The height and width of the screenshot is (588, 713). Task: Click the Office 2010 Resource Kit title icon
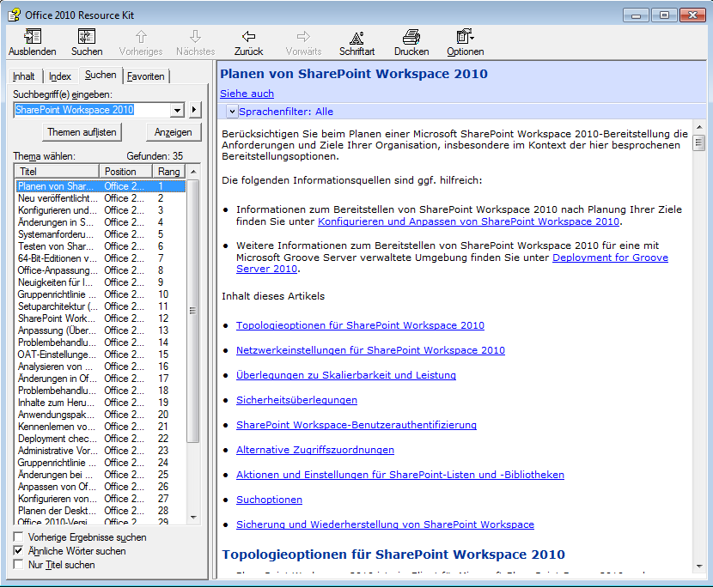[14, 15]
